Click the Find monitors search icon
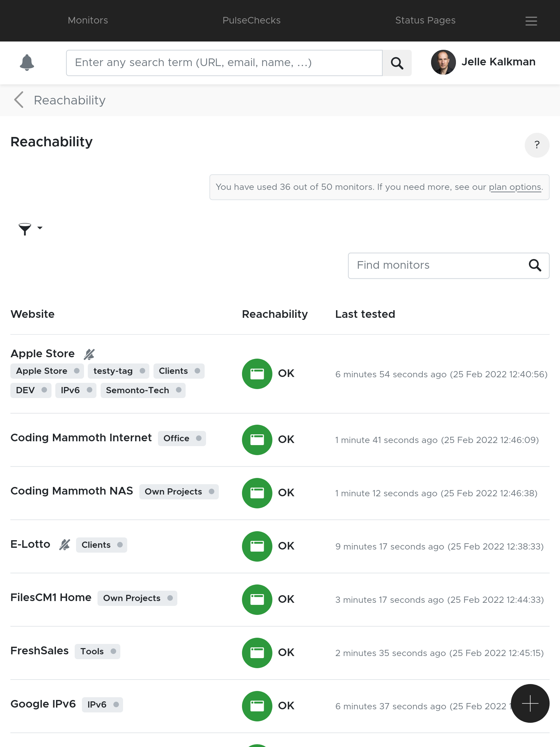 pos(535,265)
